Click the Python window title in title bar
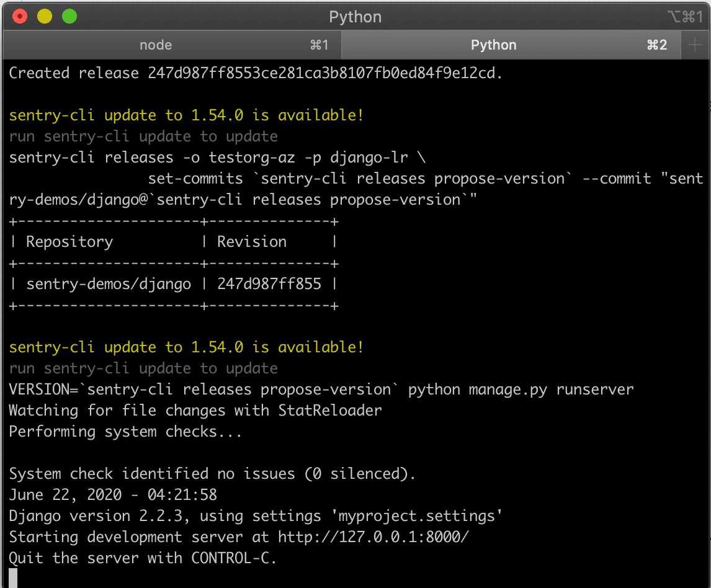Image resolution: width=711 pixels, height=588 pixels. (355, 17)
